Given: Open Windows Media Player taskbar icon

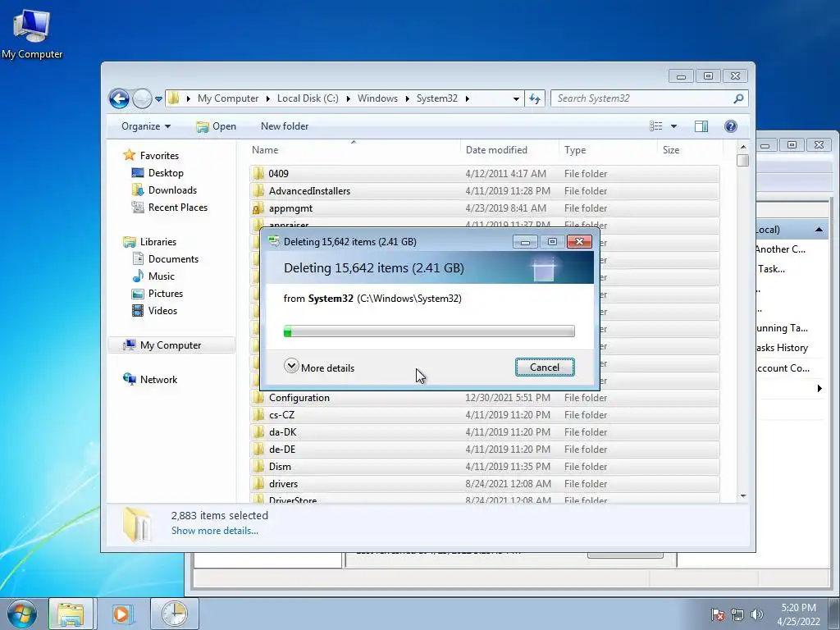Looking at the screenshot, I should [x=121, y=614].
